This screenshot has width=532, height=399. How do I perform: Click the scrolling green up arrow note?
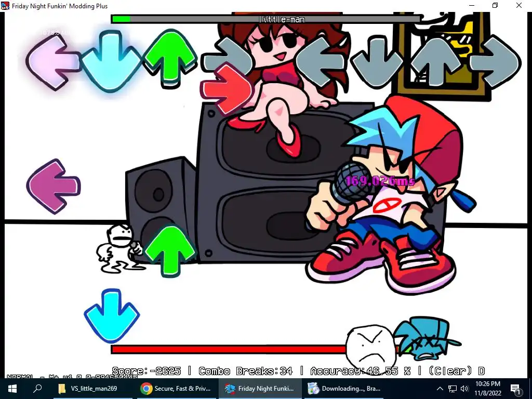pyautogui.click(x=170, y=251)
